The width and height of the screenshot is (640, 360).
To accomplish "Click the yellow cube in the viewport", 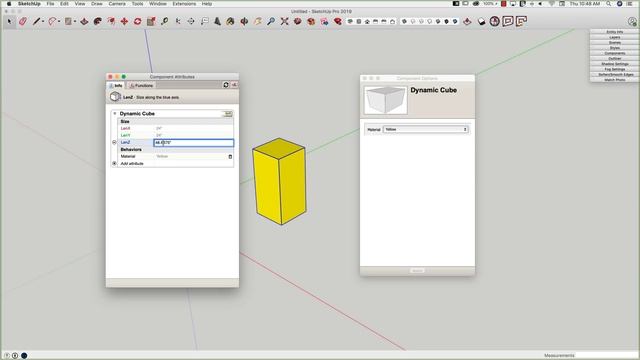I will pyautogui.click(x=279, y=181).
